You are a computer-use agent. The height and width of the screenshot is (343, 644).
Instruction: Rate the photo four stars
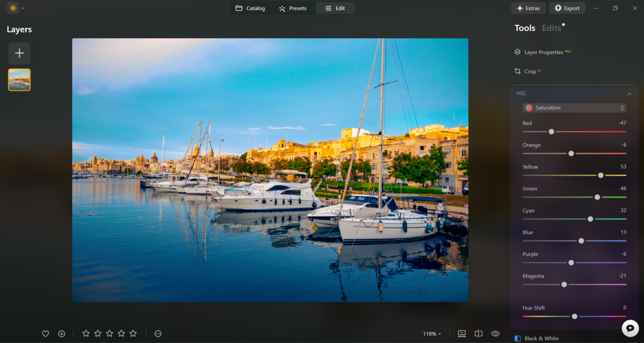pos(121,333)
